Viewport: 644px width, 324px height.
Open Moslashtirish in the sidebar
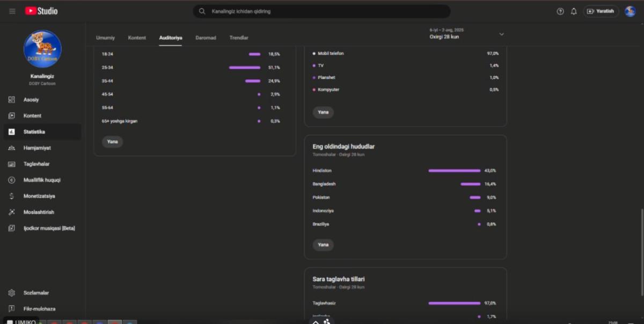pyautogui.click(x=42, y=212)
